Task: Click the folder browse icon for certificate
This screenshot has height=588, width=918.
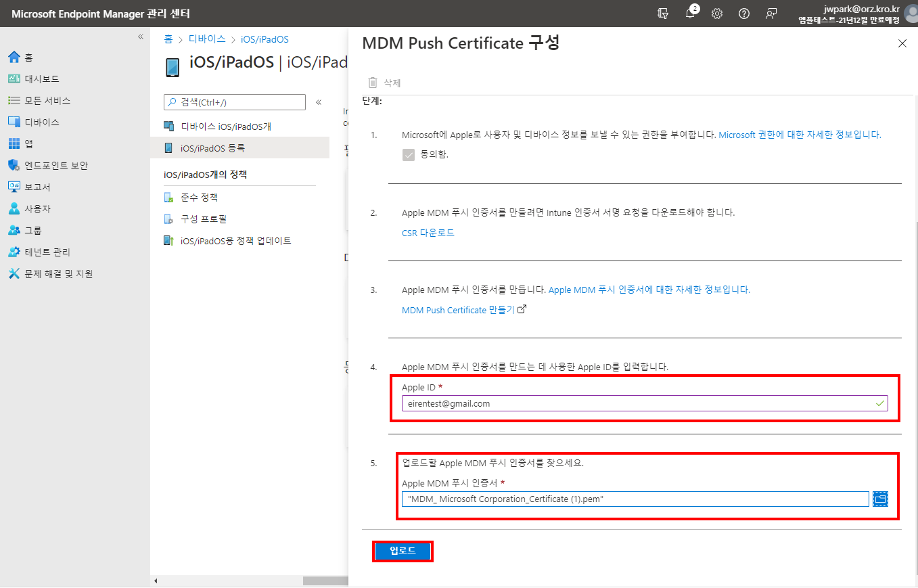Action: tap(880, 499)
